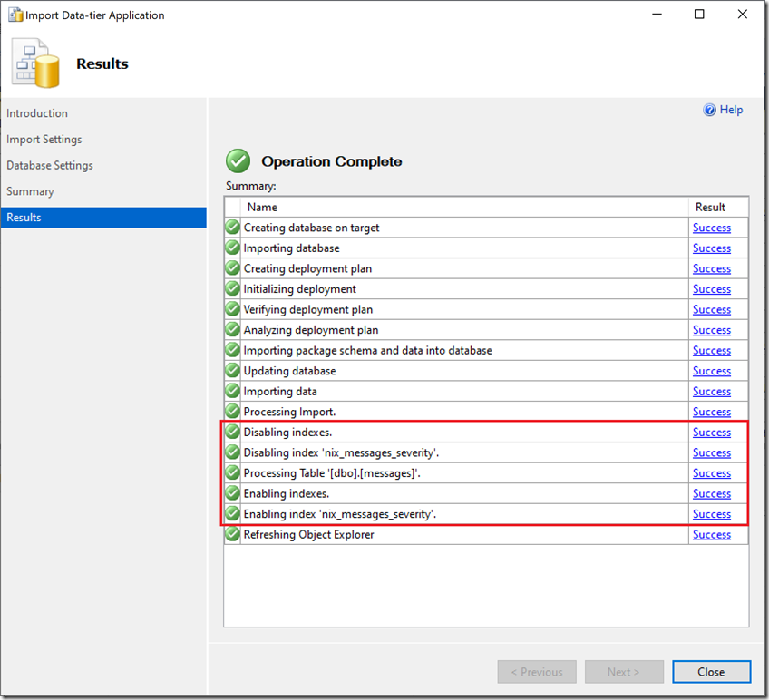Select 'Verifying deployment plan' row text
Screen dimensions: 769x700
coord(308,309)
